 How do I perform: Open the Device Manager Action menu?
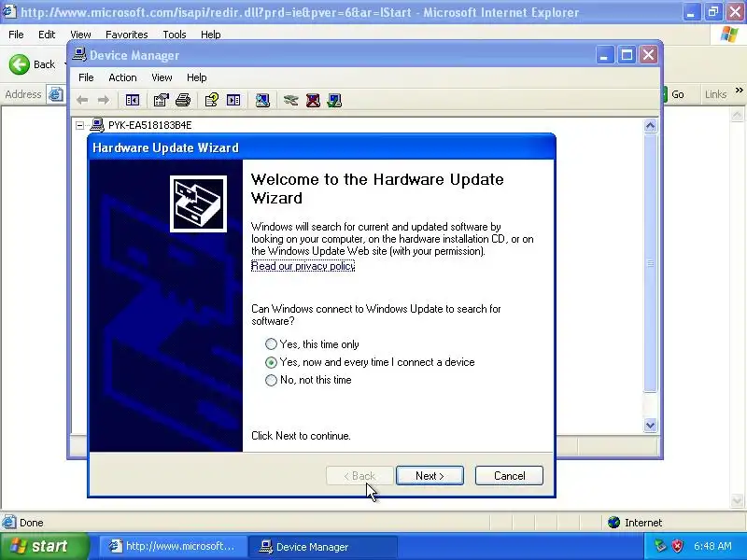pos(122,77)
